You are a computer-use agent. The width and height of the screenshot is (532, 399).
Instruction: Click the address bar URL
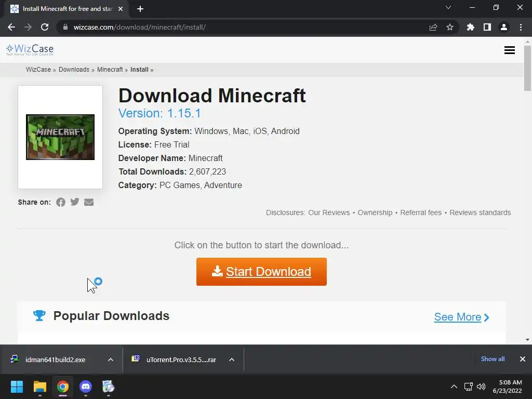[x=139, y=27]
